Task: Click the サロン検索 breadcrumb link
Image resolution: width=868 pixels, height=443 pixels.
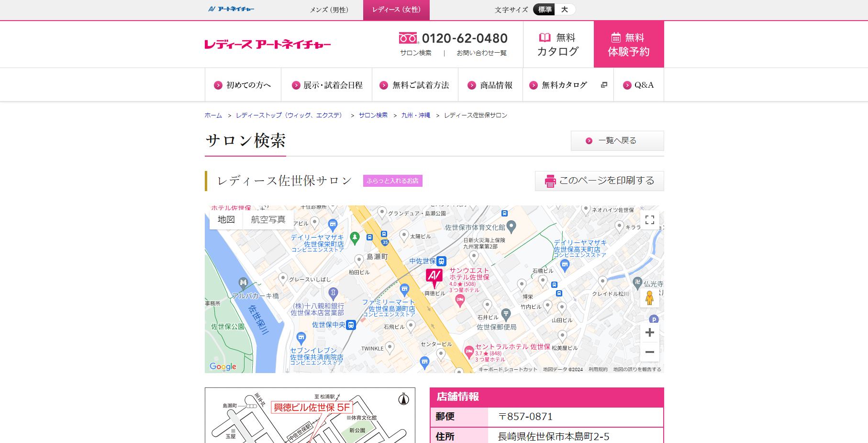Action: click(373, 115)
